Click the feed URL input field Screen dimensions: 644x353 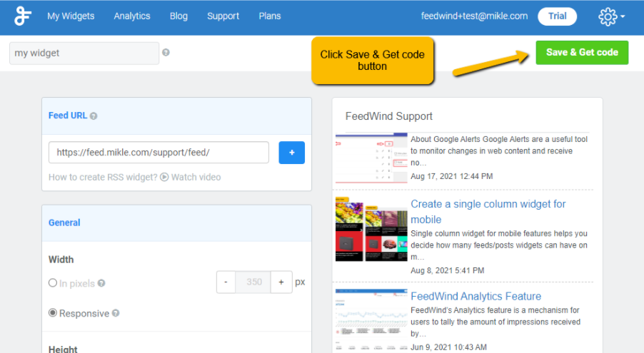point(159,153)
